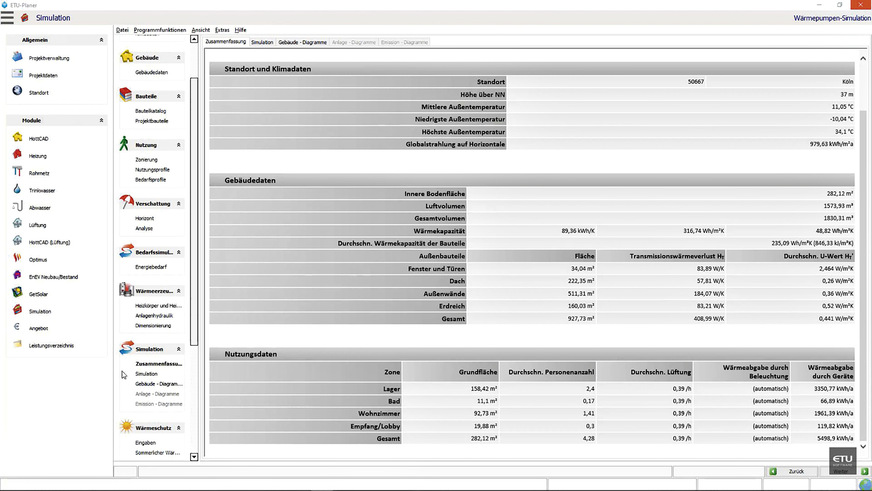The width and height of the screenshot is (872, 491).
Task: Switch to the Simulation tab
Action: coord(262,43)
